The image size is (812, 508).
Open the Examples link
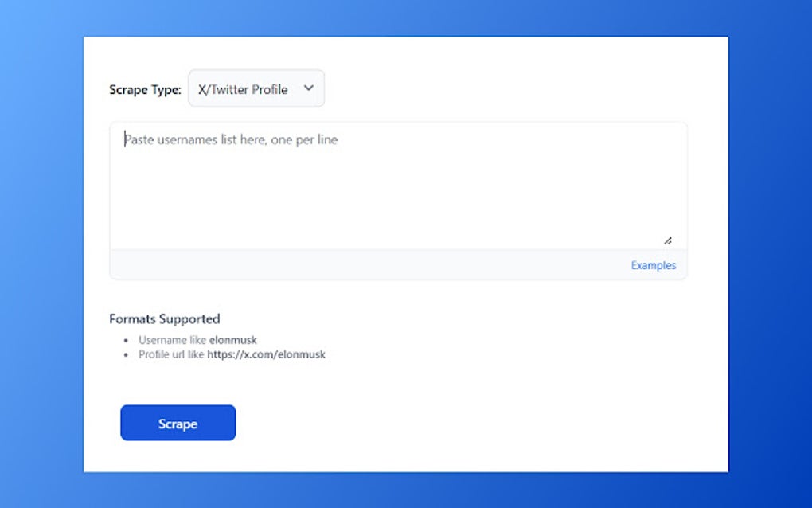653,265
